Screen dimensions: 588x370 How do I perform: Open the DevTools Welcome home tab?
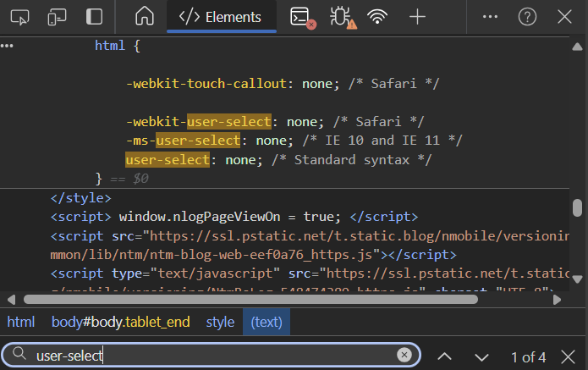[145, 17]
